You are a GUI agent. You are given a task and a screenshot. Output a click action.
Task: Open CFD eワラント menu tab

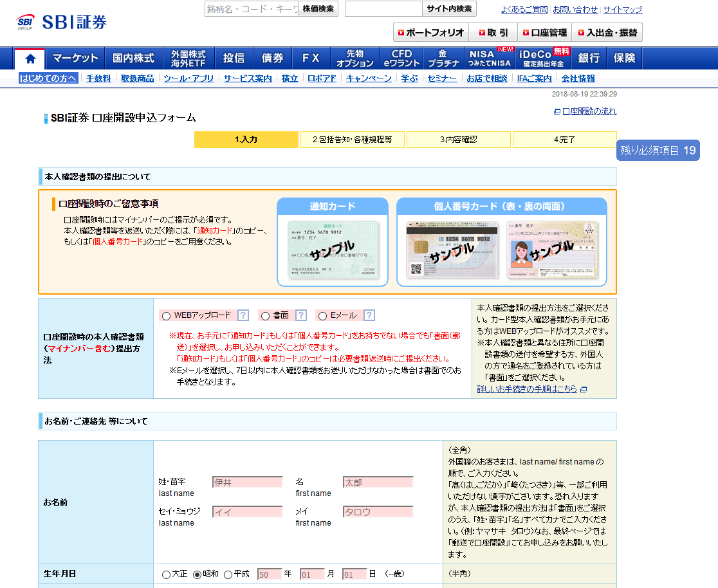pos(401,58)
